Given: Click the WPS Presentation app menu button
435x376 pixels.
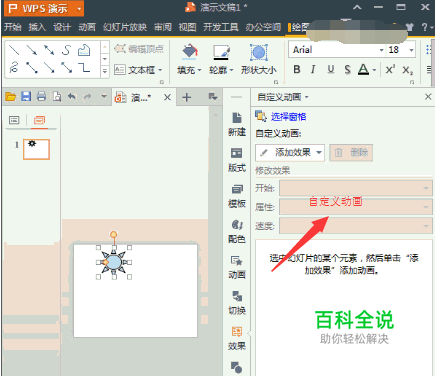Looking at the screenshot, I should point(44,8).
